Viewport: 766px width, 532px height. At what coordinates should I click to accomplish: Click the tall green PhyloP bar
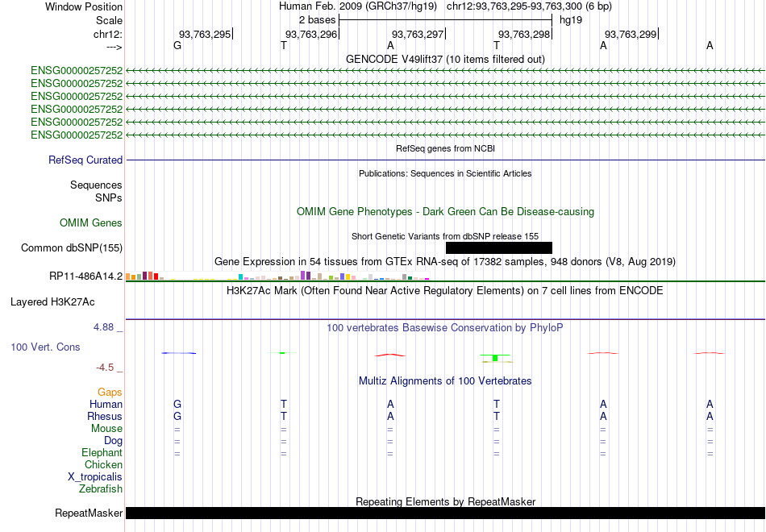[x=495, y=358]
